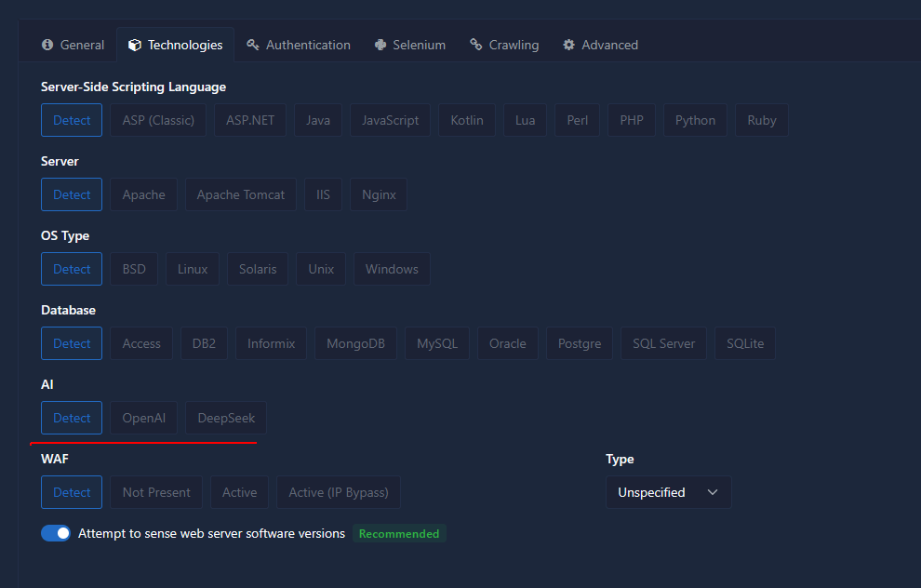The image size is (921, 588).
Task: Click the Selenium tab puzzle icon
Action: tap(380, 45)
